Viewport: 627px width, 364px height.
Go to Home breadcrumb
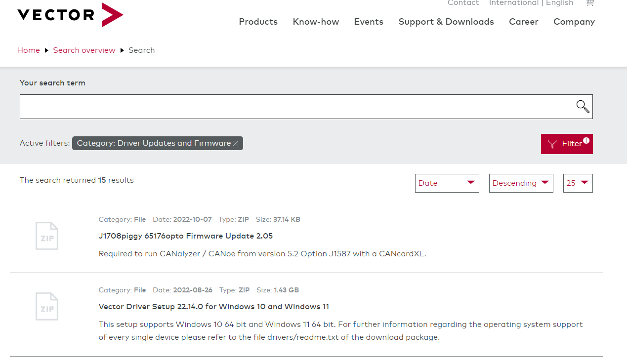(x=29, y=50)
